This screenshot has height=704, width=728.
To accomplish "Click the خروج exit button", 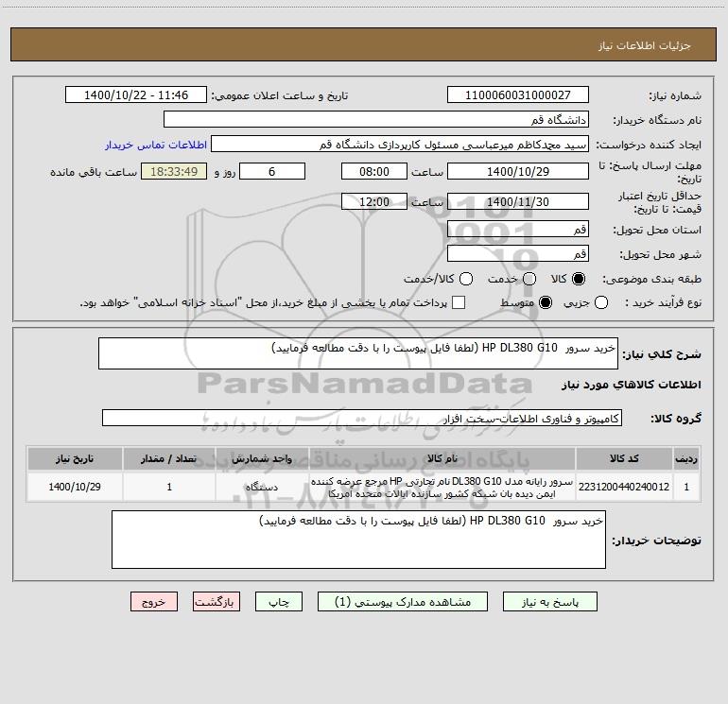I will pyautogui.click(x=154, y=601).
